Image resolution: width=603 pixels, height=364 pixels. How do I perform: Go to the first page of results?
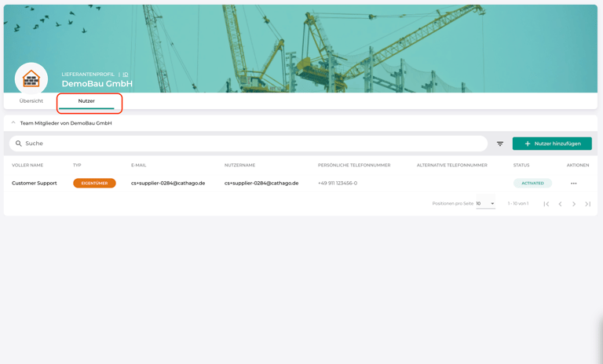546,204
